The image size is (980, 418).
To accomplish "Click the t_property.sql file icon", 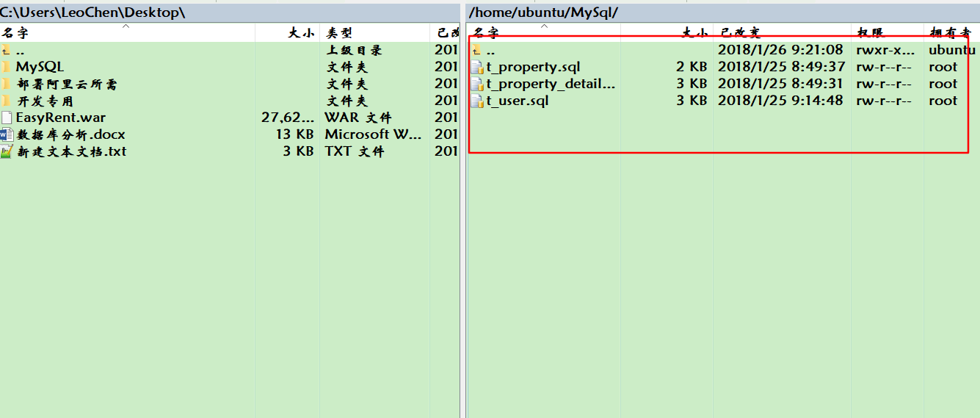I will (477, 67).
